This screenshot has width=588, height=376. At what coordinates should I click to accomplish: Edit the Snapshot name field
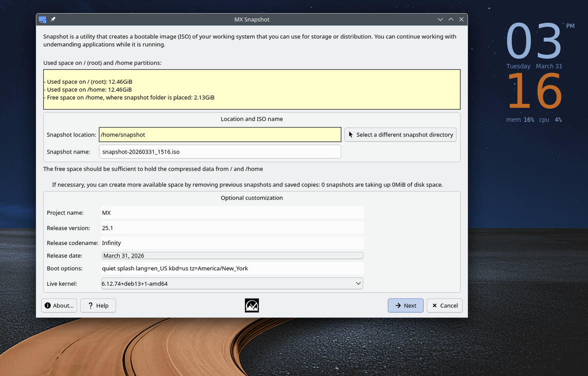[x=220, y=152]
